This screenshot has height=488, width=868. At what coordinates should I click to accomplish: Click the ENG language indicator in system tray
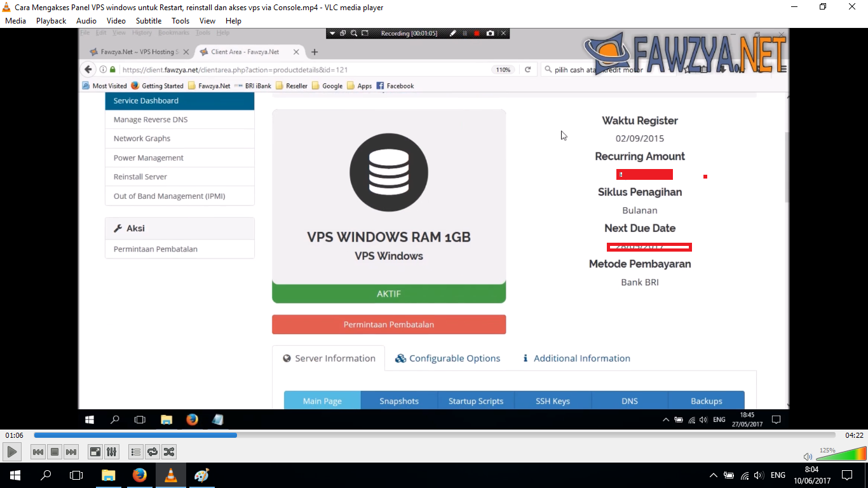click(778, 475)
